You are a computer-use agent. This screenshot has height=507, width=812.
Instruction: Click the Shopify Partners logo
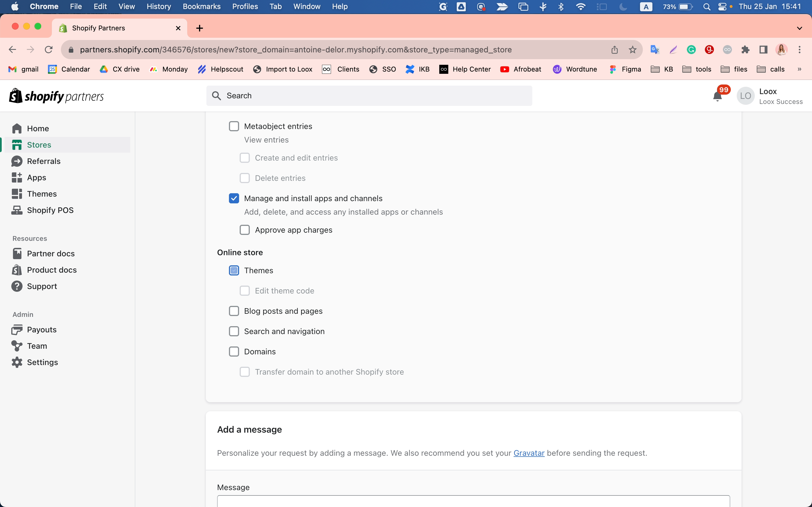[x=56, y=96]
